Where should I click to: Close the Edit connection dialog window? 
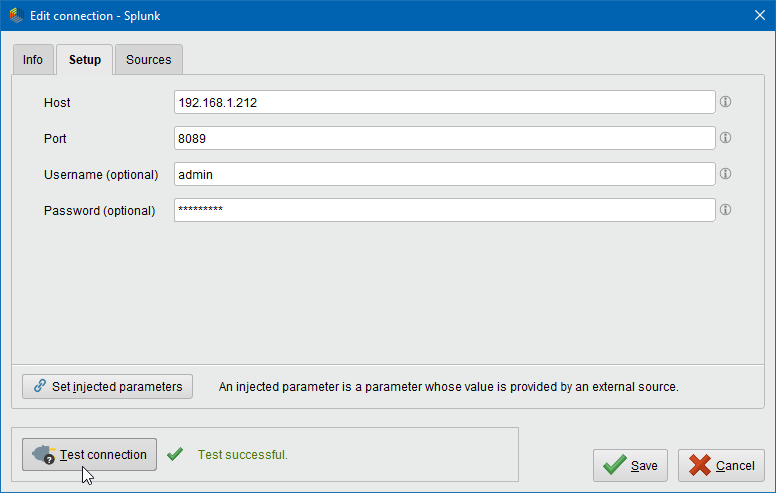[758, 16]
